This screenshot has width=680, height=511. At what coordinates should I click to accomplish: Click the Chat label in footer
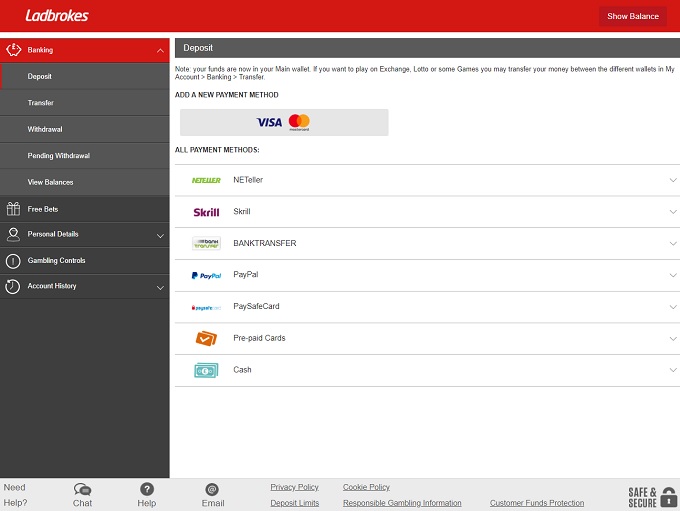(82, 503)
